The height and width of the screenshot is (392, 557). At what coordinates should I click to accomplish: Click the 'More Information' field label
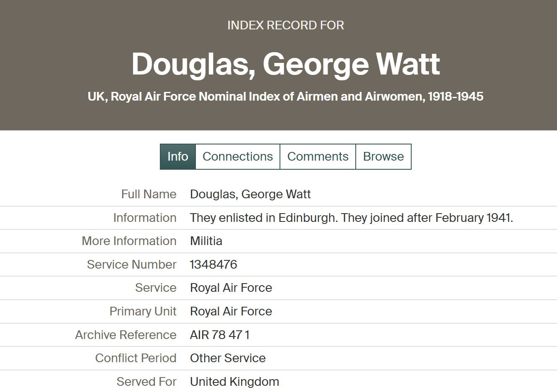point(129,241)
